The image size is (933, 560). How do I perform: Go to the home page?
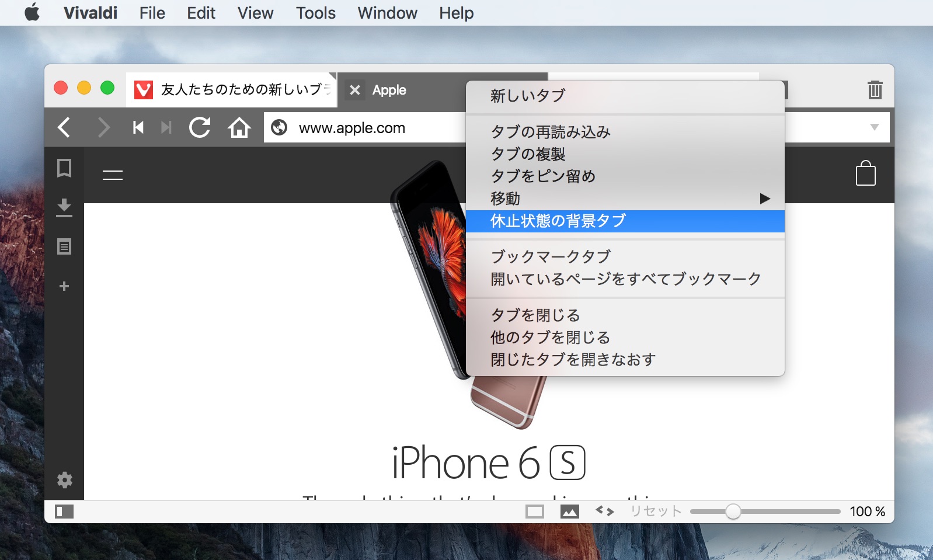point(239,127)
